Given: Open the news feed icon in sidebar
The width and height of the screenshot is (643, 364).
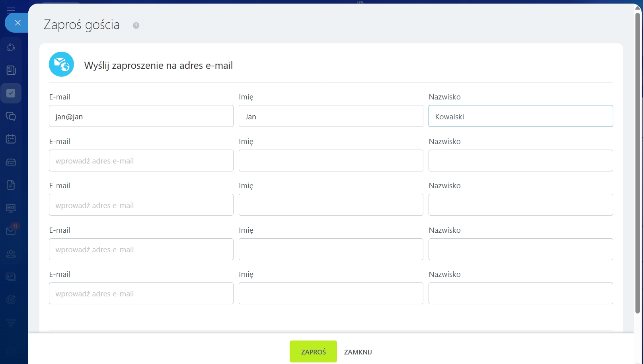Looking at the screenshot, I should (11, 70).
